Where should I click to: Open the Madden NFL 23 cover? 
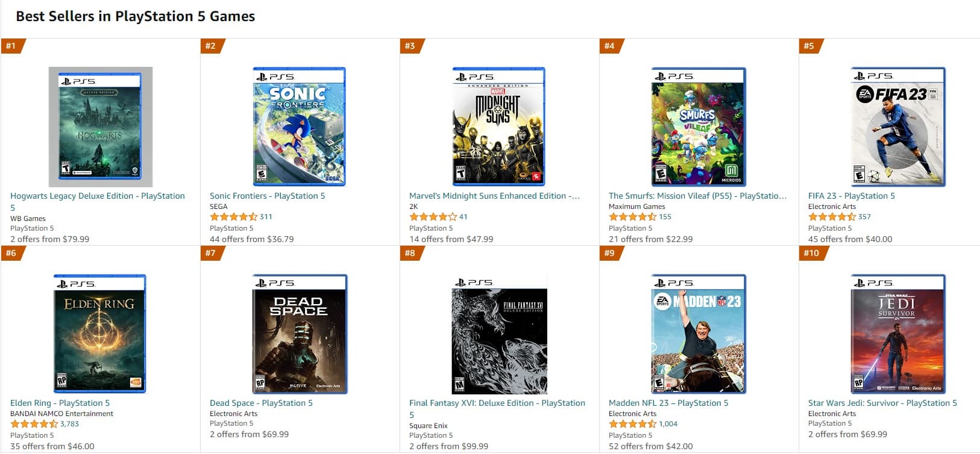(698, 334)
